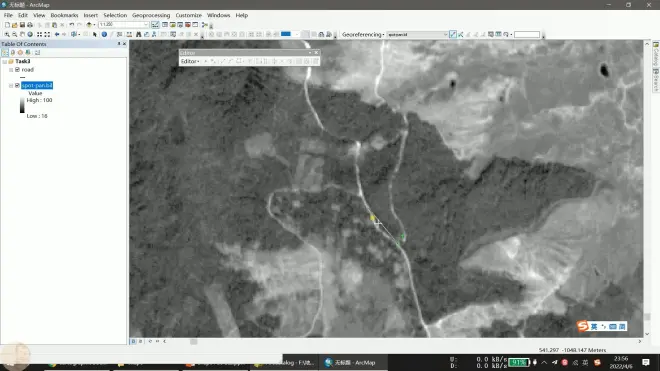The width and height of the screenshot is (660, 371).
Task: Open the Georeferencing menu dropdown
Action: (x=363, y=35)
